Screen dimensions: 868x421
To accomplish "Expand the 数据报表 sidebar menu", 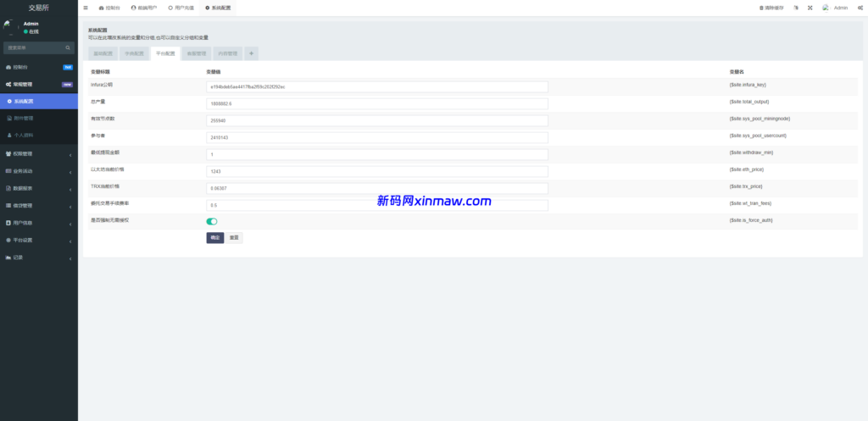I will point(38,188).
